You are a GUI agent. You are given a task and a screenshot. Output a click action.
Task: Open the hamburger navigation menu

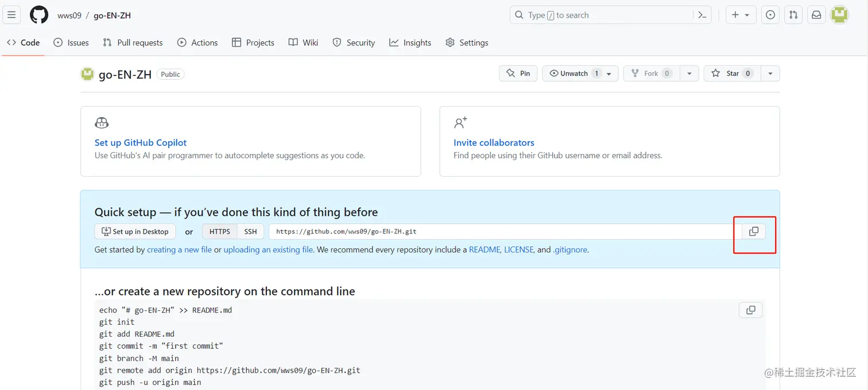pos(11,15)
